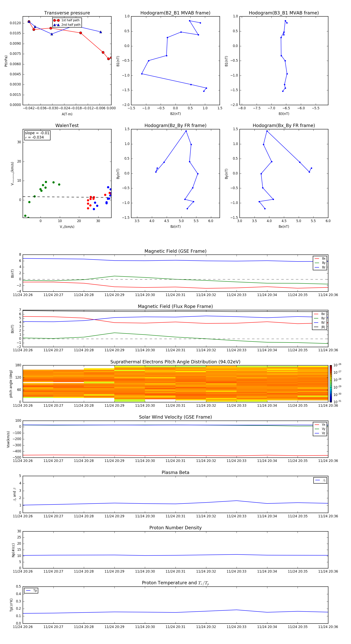Click the dashed fit line in WalenTest plot
The width and height of the screenshot is (351, 644).
(x=67, y=197)
